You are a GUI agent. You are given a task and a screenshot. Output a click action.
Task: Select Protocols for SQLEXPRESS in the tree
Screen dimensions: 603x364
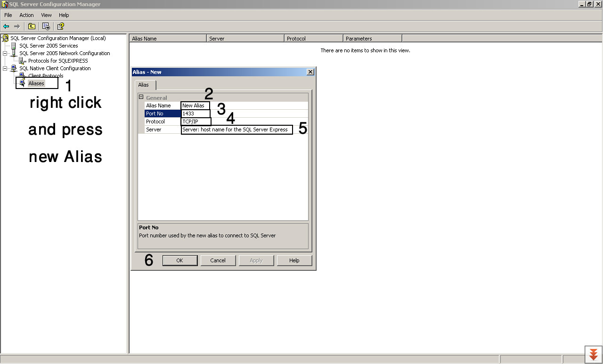tap(58, 61)
